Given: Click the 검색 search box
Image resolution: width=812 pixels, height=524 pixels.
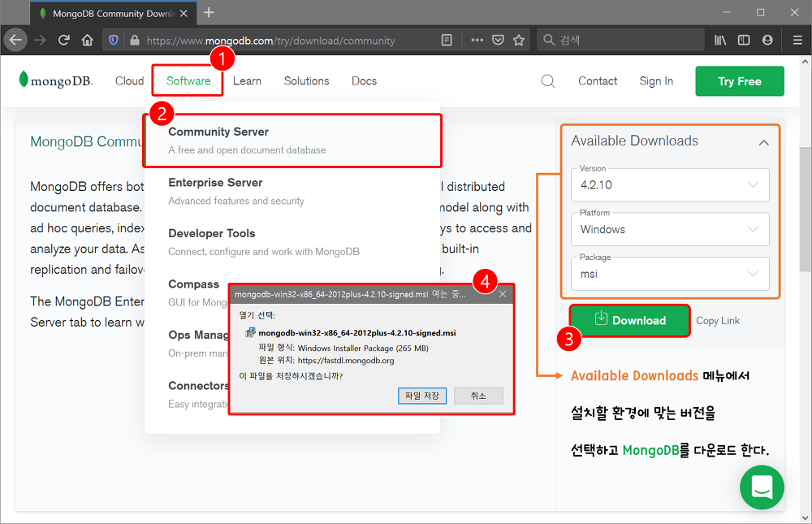Looking at the screenshot, I should (620, 40).
